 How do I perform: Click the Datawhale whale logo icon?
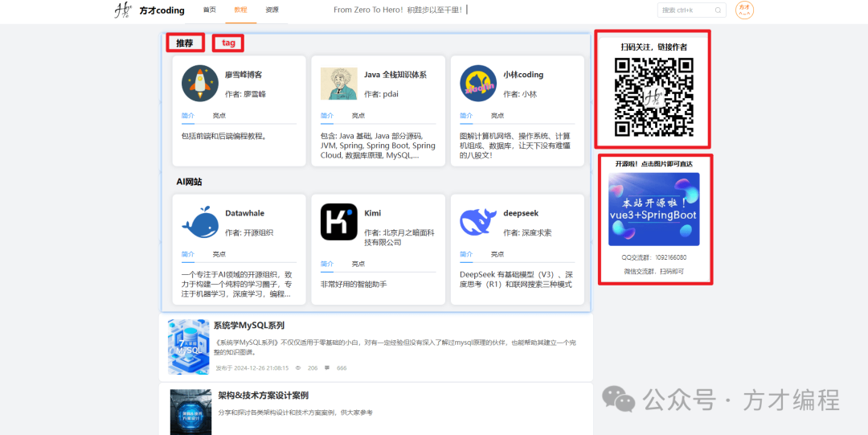(200, 222)
